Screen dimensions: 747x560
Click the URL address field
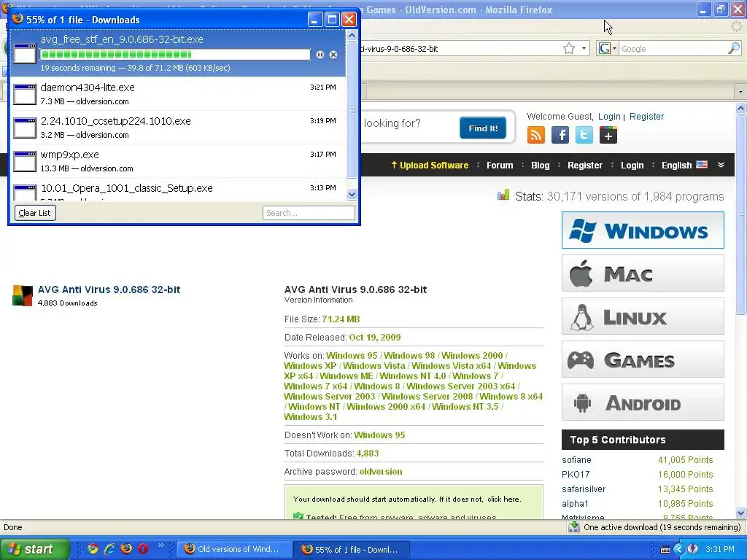point(461,49)
